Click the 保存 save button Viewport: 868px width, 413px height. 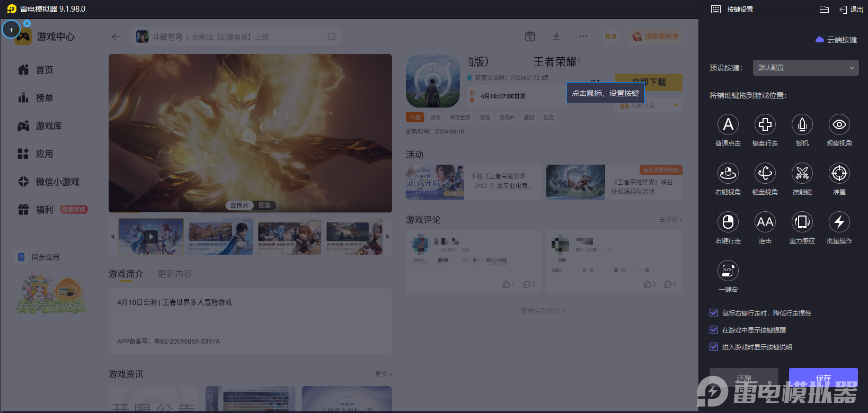823,378
